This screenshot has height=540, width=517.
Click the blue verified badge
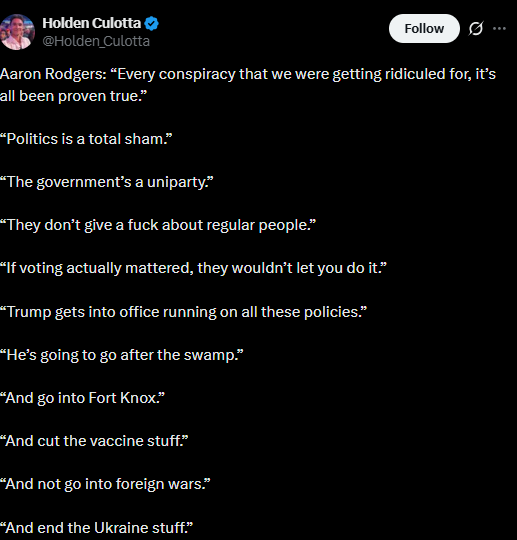(151, 23)
